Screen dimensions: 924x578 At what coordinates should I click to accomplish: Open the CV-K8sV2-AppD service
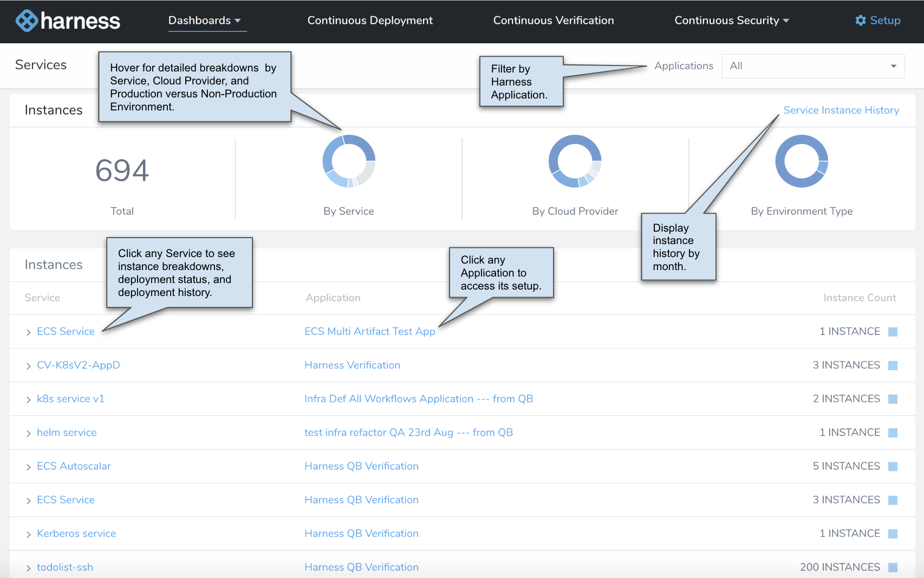79,365
